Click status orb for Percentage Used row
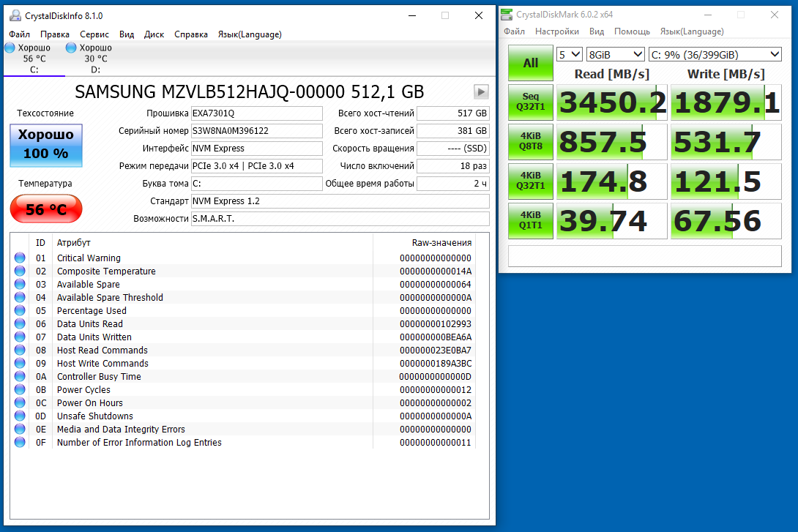798x532 pixels. 20,311
